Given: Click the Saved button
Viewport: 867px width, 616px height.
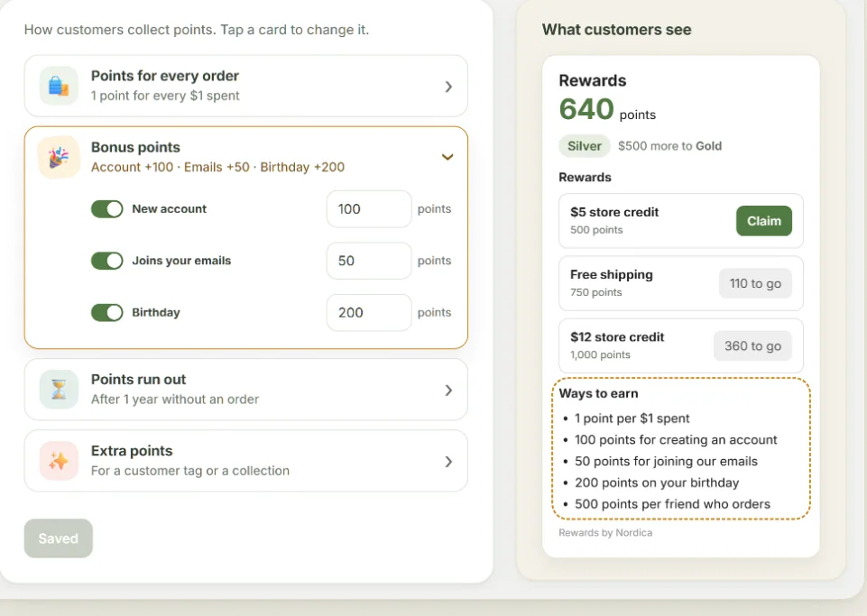Looking at the screenshot, I should (58, 538).
